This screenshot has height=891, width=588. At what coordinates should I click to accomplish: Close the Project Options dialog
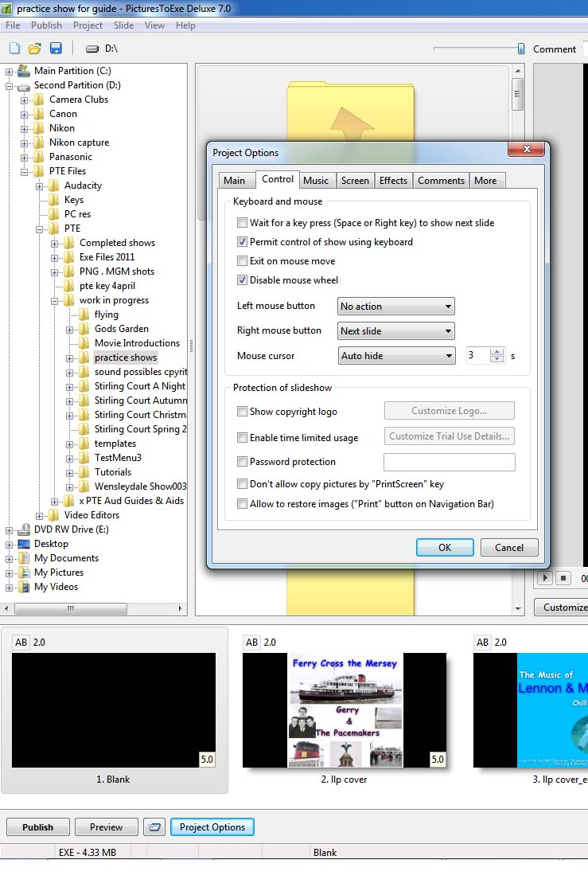tap(526, 149)
